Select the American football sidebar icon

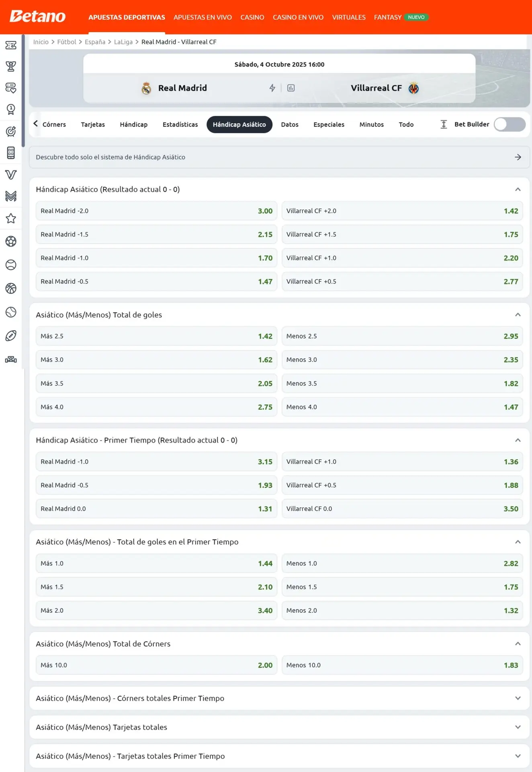coord(11,336)
